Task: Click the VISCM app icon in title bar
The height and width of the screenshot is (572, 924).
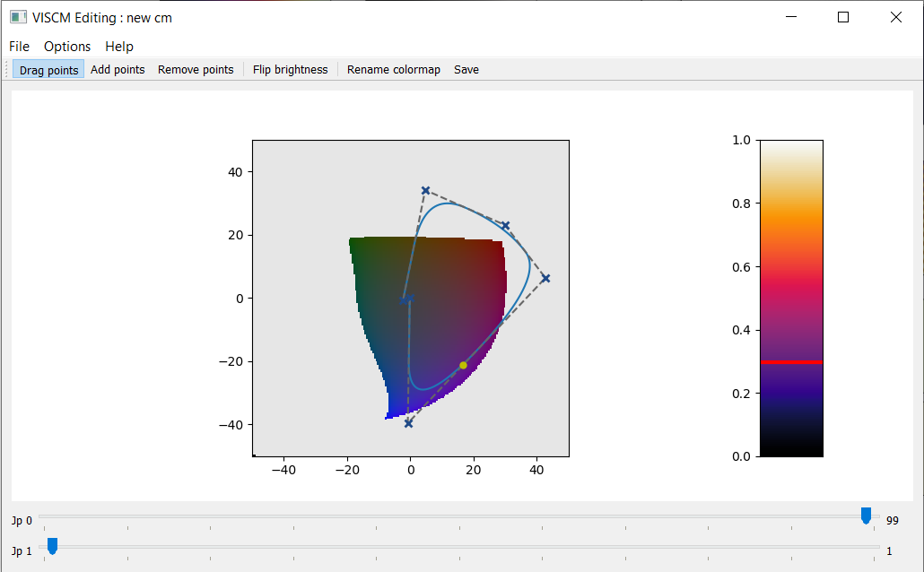Action: pos(18,17)
